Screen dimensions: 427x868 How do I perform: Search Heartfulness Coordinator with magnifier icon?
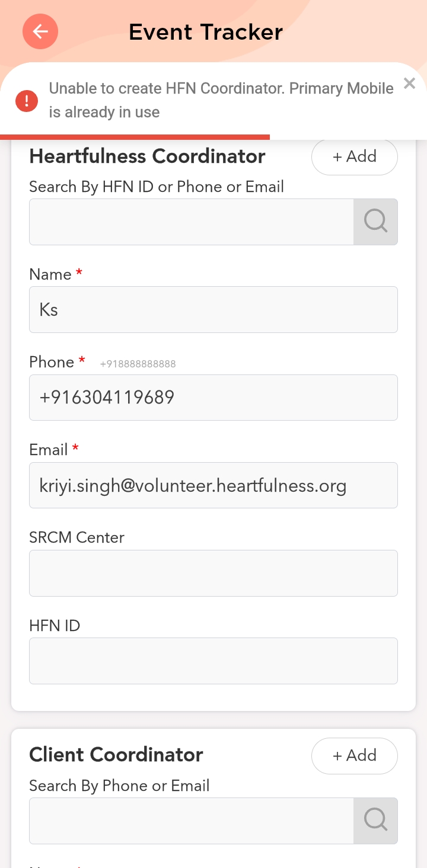(375, 222)
